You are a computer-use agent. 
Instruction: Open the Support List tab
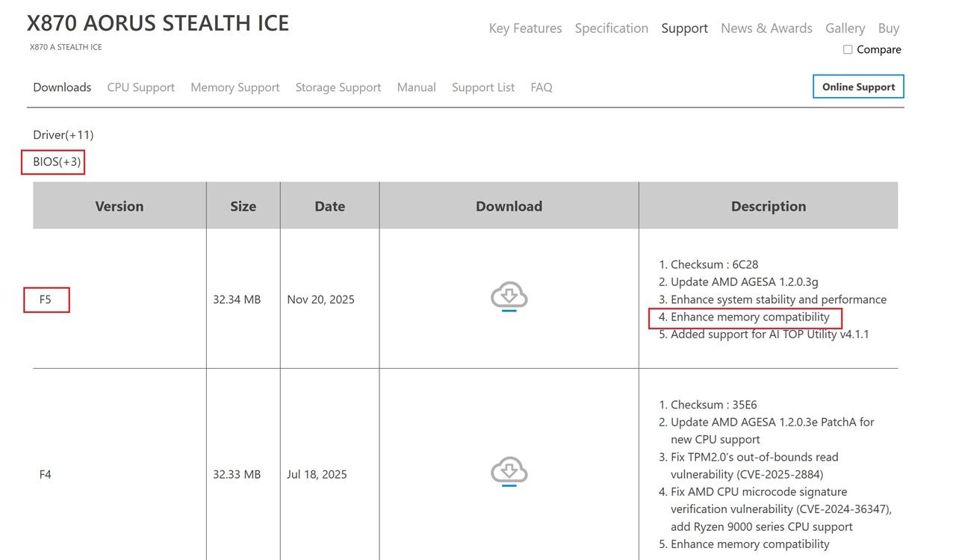pos(482,87)
